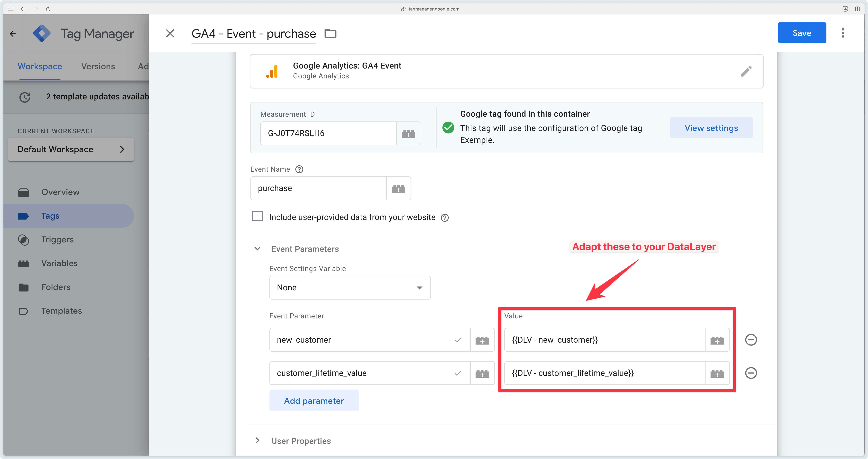Click the Tag Manager logo
Viewport: 868px width, 459px height.
click(x=42, y=33)
